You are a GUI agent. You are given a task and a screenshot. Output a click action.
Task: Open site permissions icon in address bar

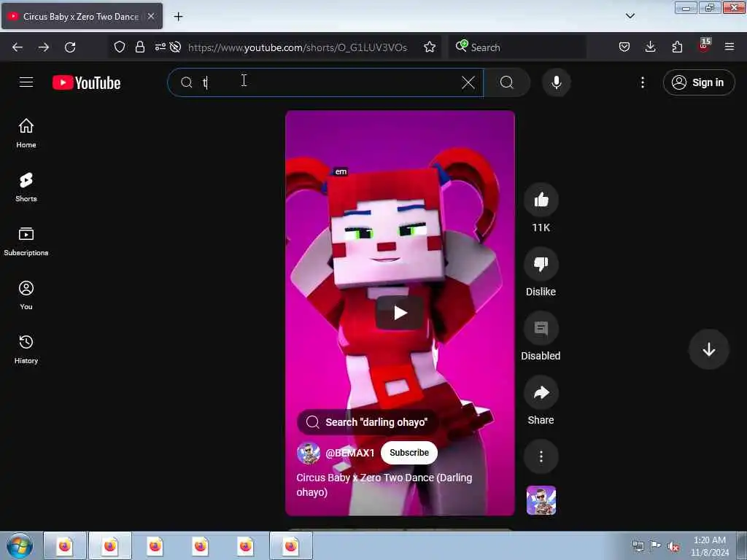coord(160,47)
